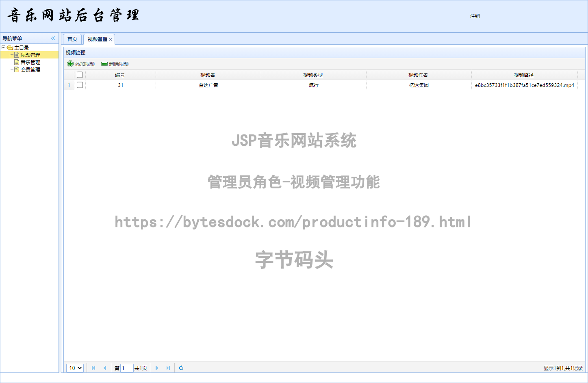Screen dimensions: 588x383
Task: Go to the first page
Action: (93, 368)
